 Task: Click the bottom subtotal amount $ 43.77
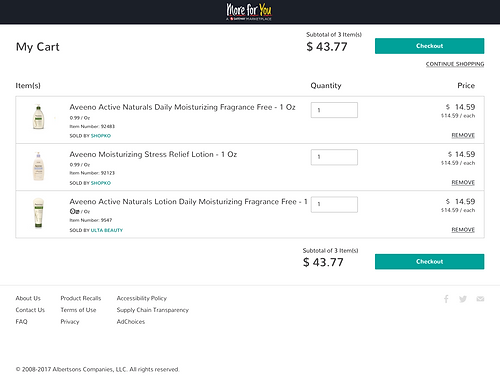click(323, 262)
